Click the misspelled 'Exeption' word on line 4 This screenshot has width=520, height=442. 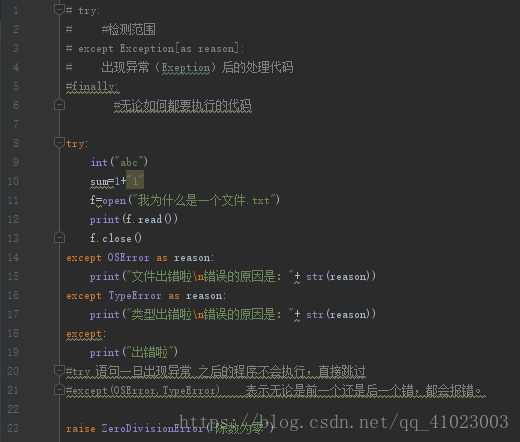point(186,68)
